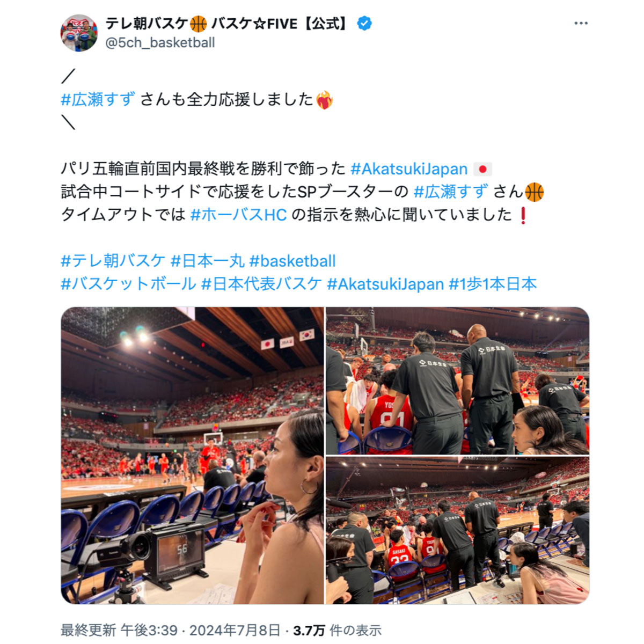Open the bottom-right bench photo
The image size is (644, 644).
point(457,531)
